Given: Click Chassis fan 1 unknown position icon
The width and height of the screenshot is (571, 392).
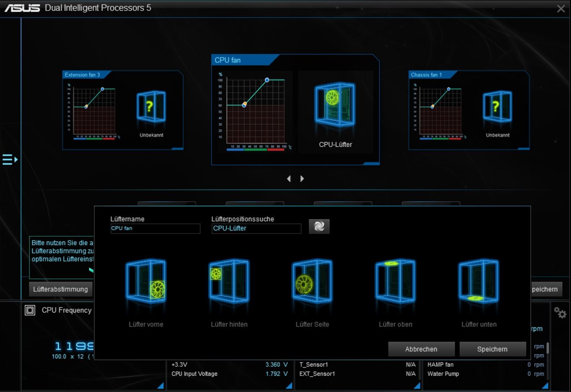Looking at the screenshot, I should coord(498,107).
